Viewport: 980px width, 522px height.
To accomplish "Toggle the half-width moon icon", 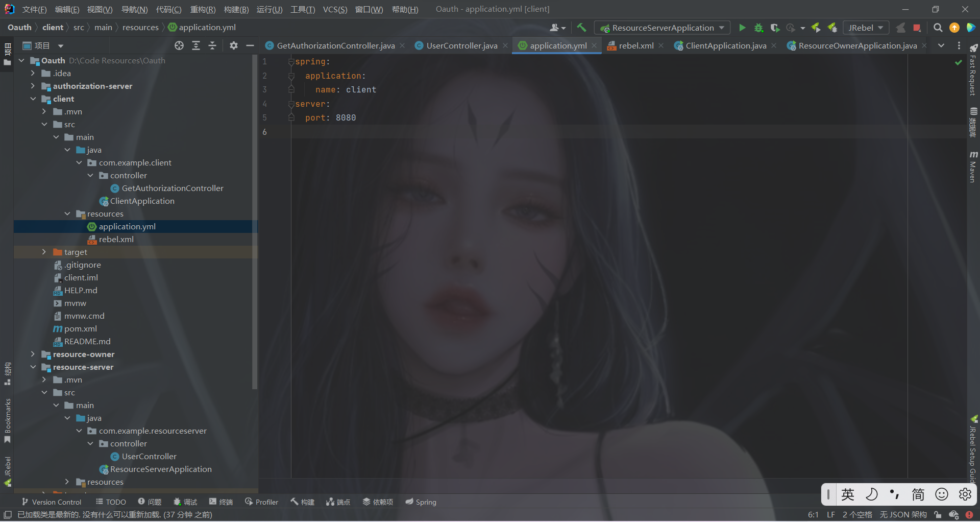I will (x=872, y=494).
